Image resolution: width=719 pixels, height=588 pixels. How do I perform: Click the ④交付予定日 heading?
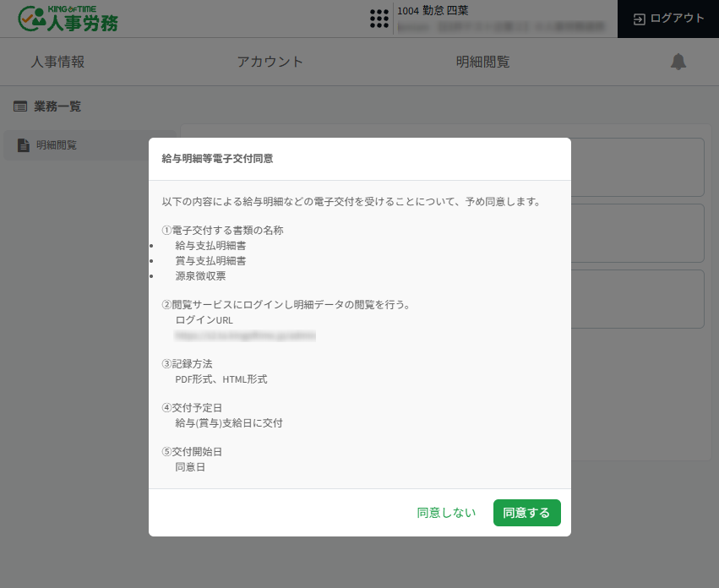point(192,408)
